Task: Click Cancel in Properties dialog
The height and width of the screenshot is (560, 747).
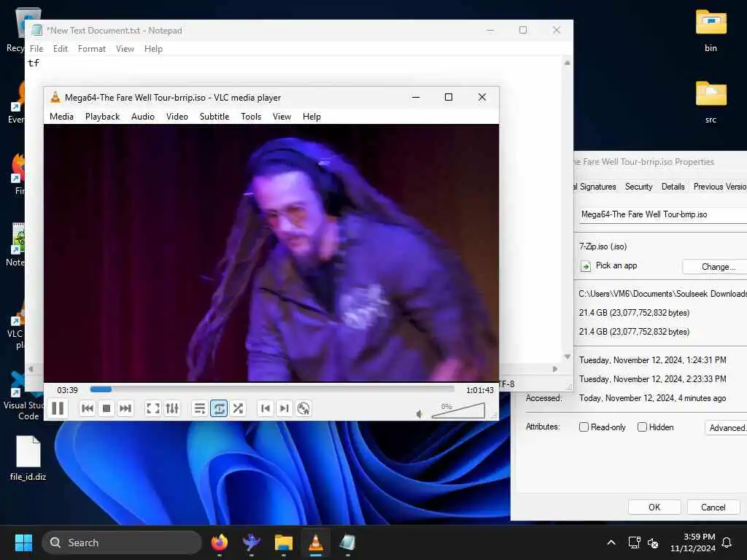Action: (x=713, y=507)
